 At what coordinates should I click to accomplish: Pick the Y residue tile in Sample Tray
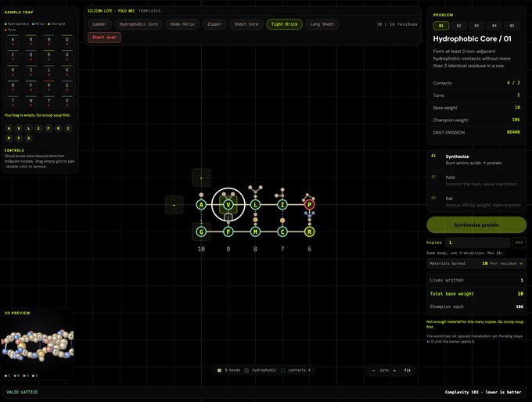point(49,102)
